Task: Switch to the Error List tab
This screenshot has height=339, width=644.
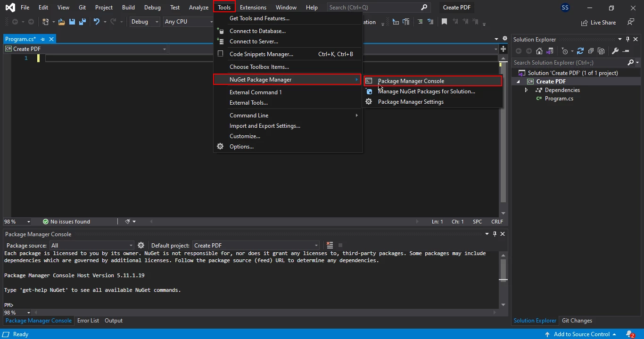Action: tap(88, 321)
